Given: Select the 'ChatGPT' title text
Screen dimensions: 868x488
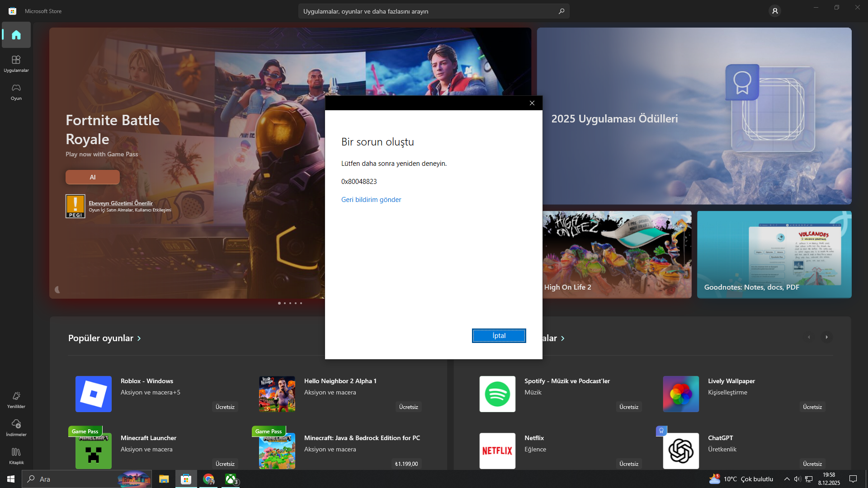Looking at the screenshot, I should (721, 438).
